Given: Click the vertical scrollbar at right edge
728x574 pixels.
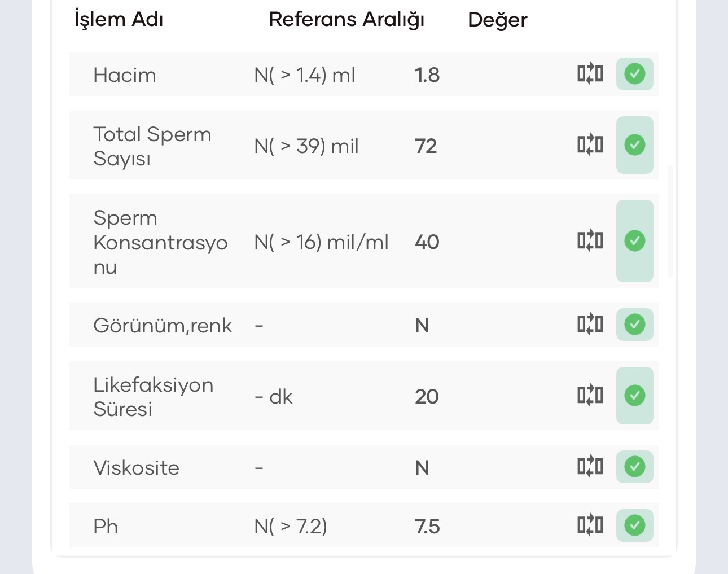Looking at the screenshot, I should click(x=670, y=221).
